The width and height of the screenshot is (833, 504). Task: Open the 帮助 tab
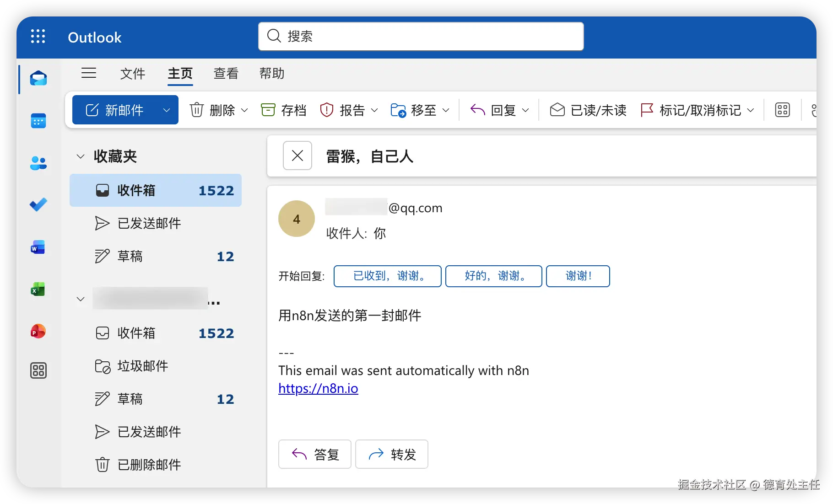(x=272, y=73)
